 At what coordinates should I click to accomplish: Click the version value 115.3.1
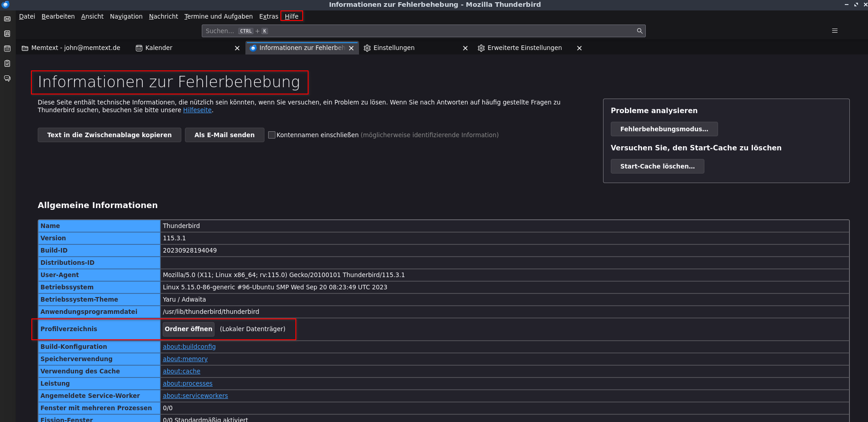pos(174,238)
